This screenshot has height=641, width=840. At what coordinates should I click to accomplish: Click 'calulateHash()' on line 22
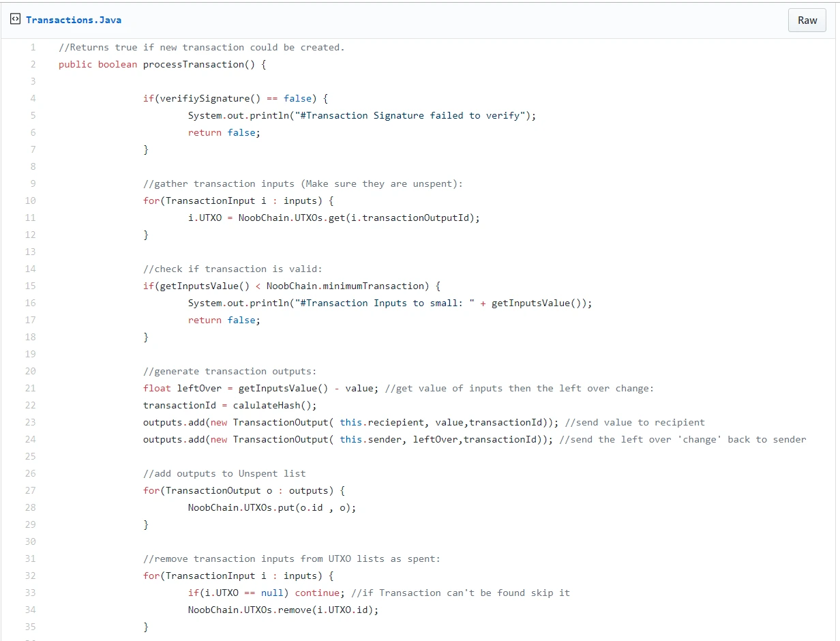pos(272,405)
